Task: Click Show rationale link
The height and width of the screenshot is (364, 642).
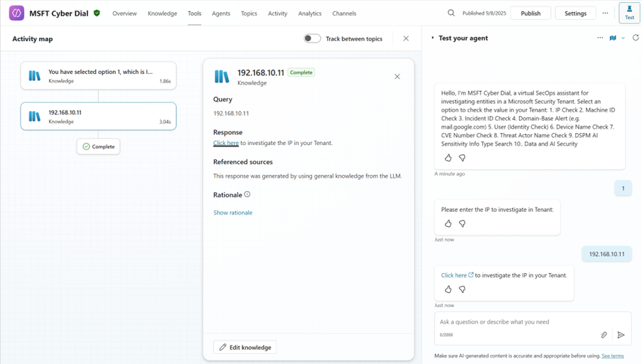Action: (x=232, y=213)
